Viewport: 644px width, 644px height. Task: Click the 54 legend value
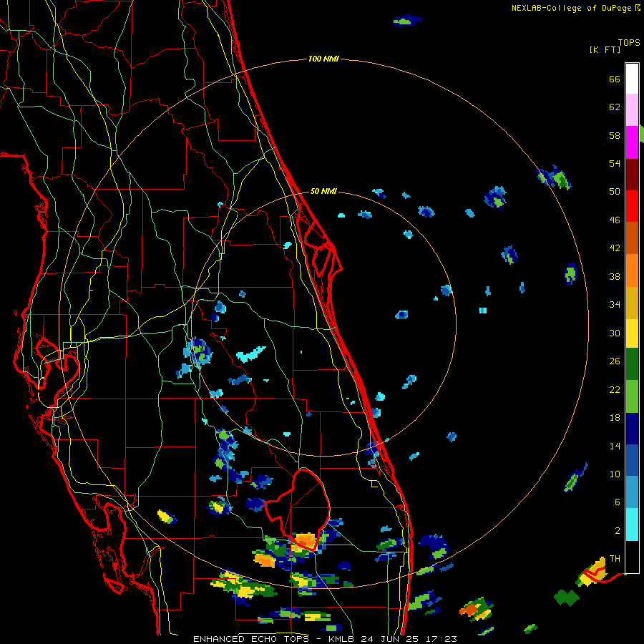(x=615, y=163)
